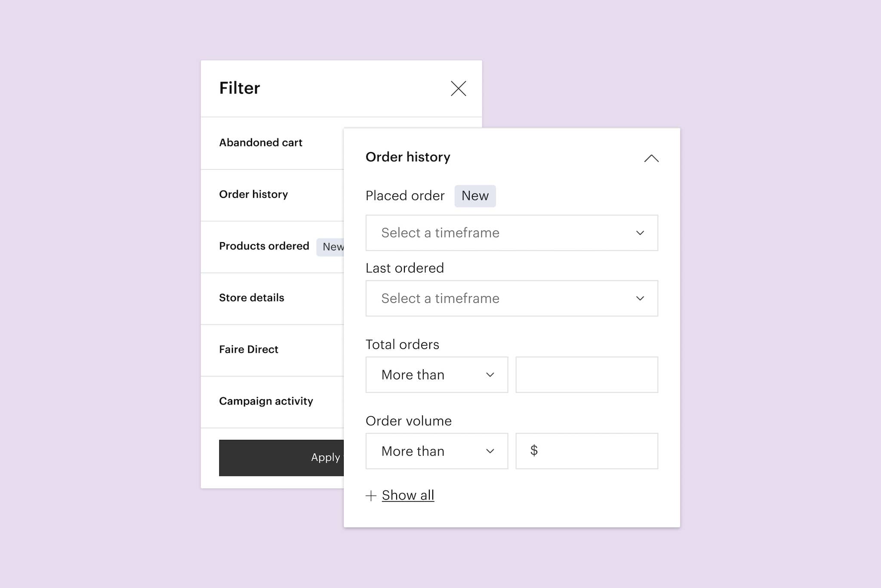Select Products ordered filter category

coord(264,246)
